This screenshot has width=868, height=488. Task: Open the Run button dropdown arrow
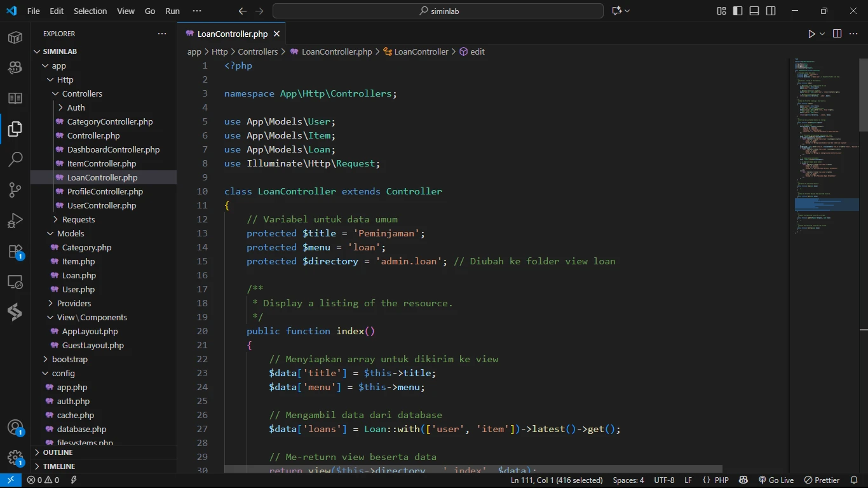822,34
